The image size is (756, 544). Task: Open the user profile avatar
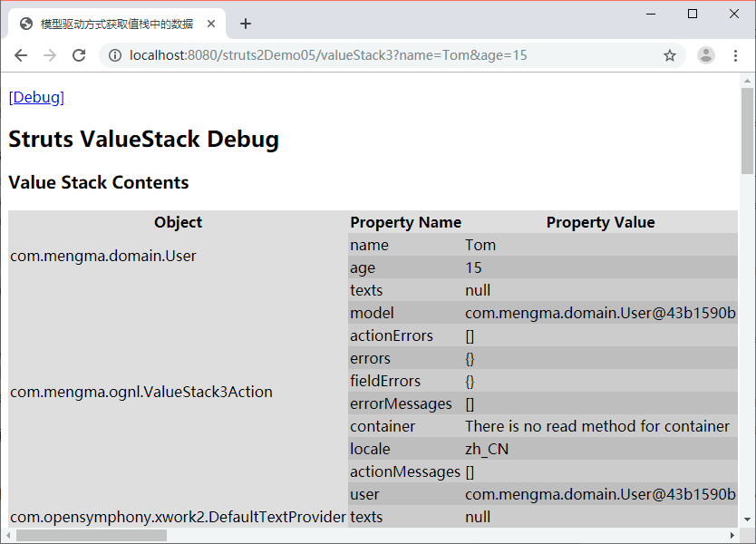pyautogui.click(x=705, y=55)
